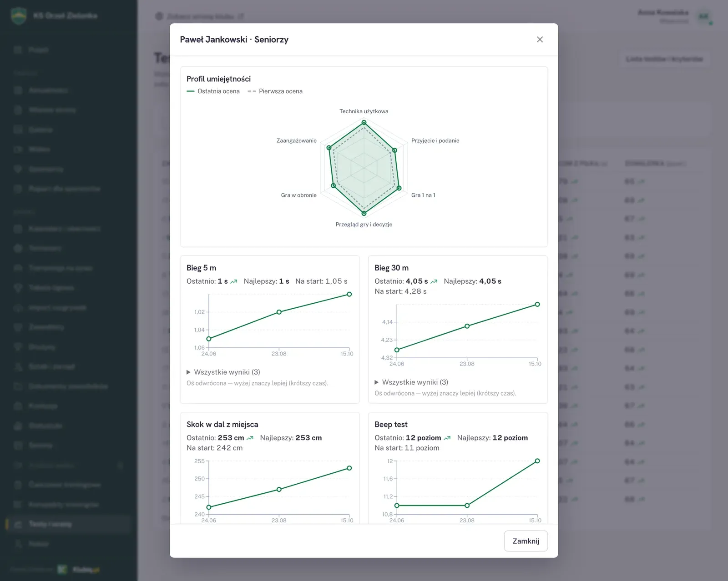Select the 23.08 data point in Bieg 30 m chart

pyautogui.click(x=467, y=326)
